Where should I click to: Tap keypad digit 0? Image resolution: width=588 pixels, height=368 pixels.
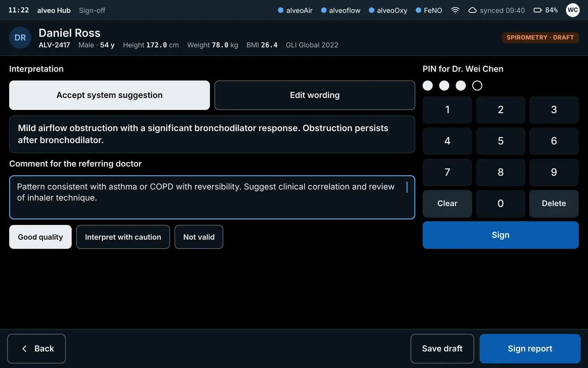(x=501, y=203)
